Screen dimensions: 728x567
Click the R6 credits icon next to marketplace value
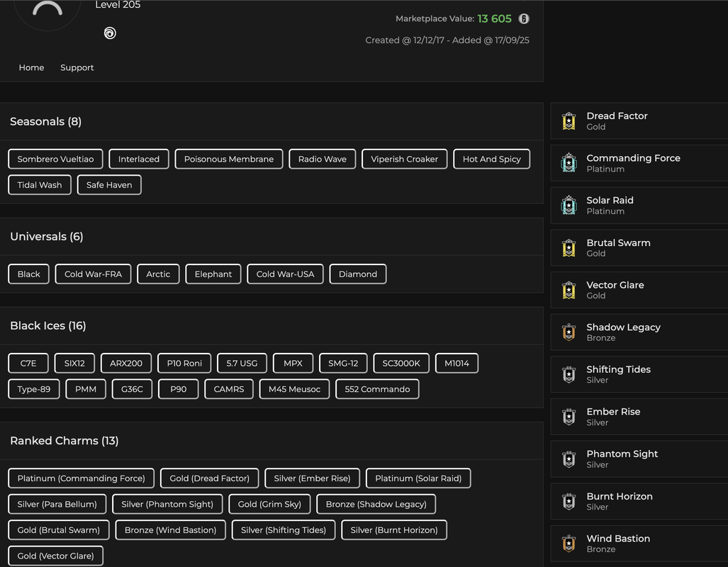tap(524, 18)
